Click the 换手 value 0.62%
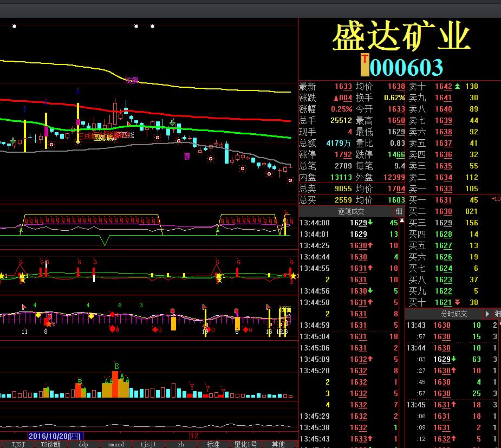This screenshot has height=448, width=501. coord(394,98)
